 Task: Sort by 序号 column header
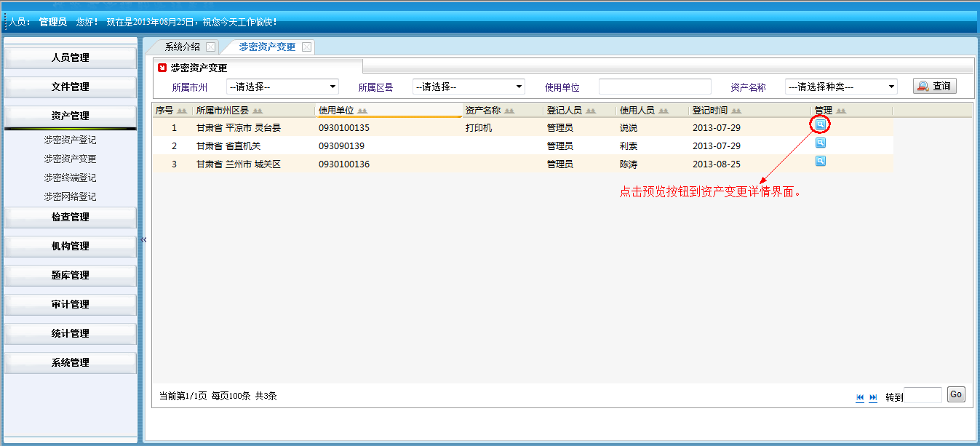172,111
